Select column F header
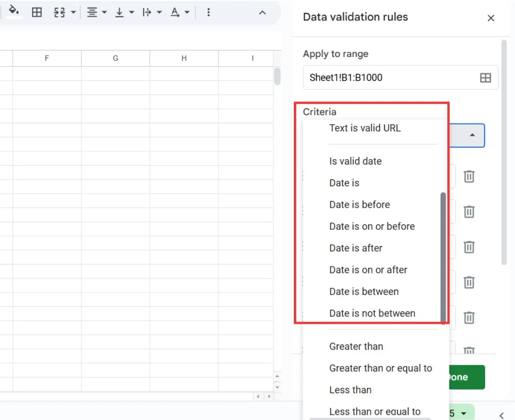The height and width of the screenshot is (420, 515). pos(47,58)
